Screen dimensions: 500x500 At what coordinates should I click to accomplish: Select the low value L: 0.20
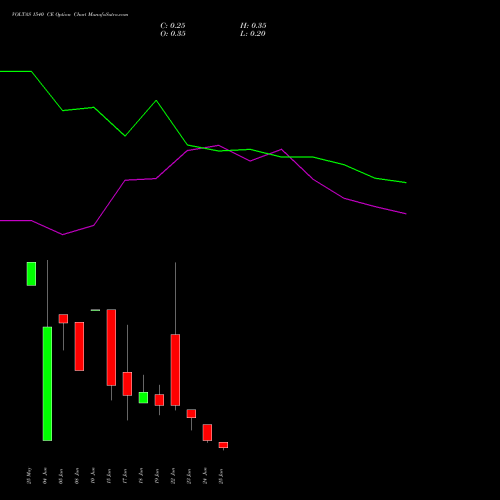point(253,34)
